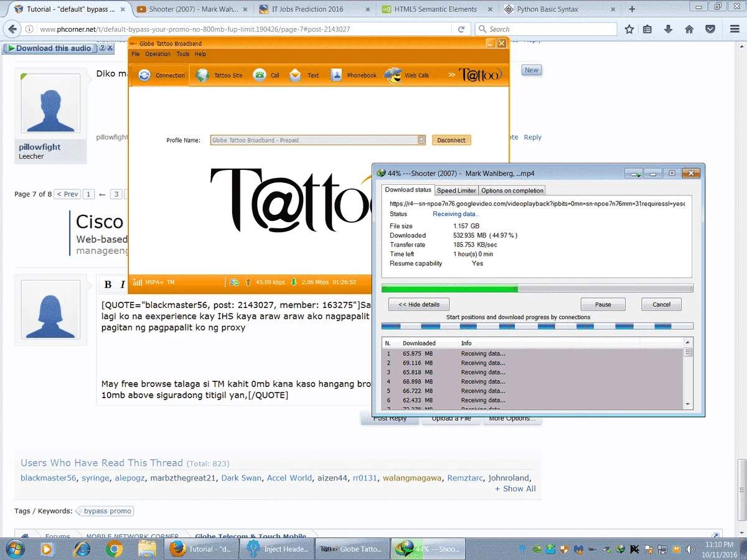
Task: Click Reply link on pillowfight's post
Action: tap(532, 137)
